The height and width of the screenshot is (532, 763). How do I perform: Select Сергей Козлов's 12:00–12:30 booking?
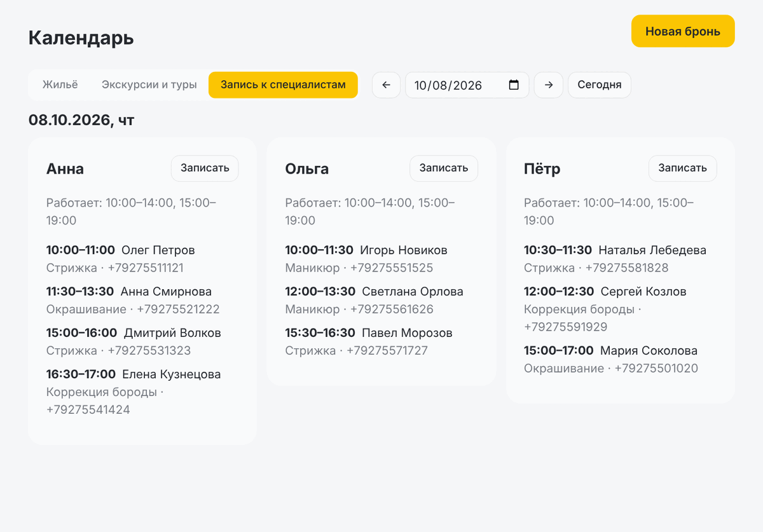(621, 309)
